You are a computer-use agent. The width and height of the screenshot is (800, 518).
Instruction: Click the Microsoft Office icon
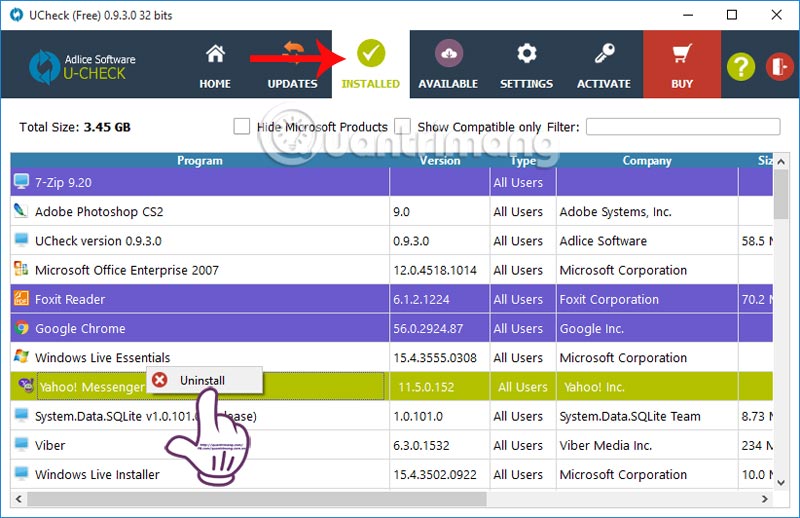point(21,268)
